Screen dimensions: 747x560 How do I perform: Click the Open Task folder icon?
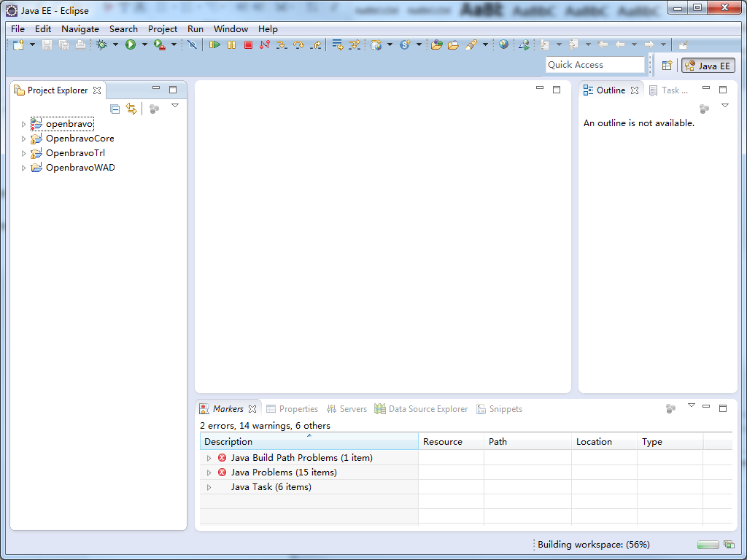(454, 44)
